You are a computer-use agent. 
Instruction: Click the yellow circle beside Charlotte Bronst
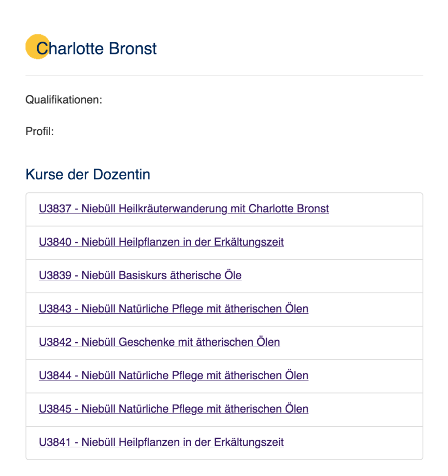(x=32, y=46)
